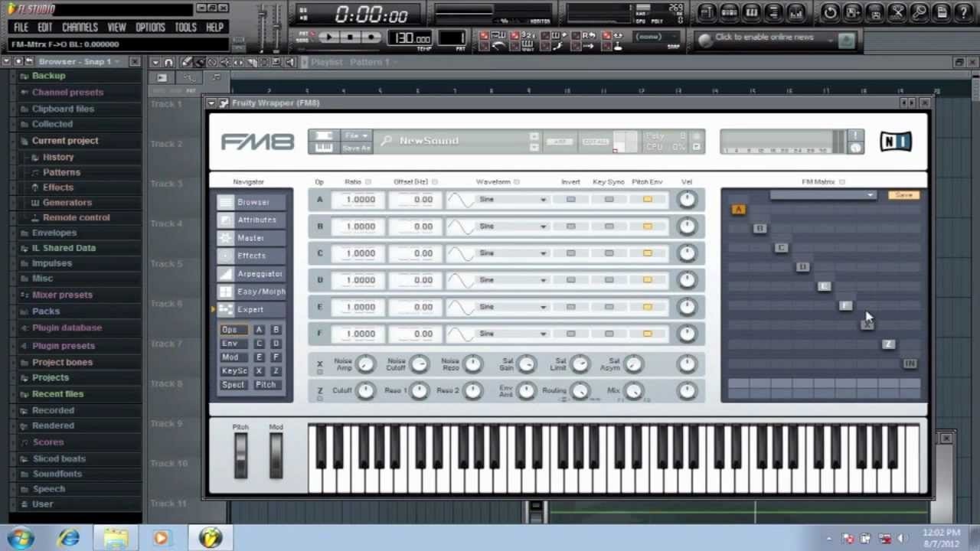Viewport: 980px width, 551px height.
Task: Open Windows Explorer folder on taskbar
Action: click(x=116, y=538)
